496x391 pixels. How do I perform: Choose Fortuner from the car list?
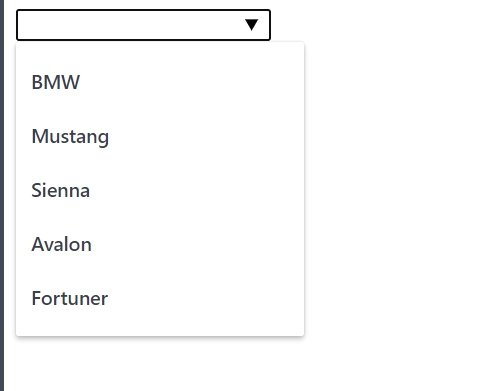[160, 298]
